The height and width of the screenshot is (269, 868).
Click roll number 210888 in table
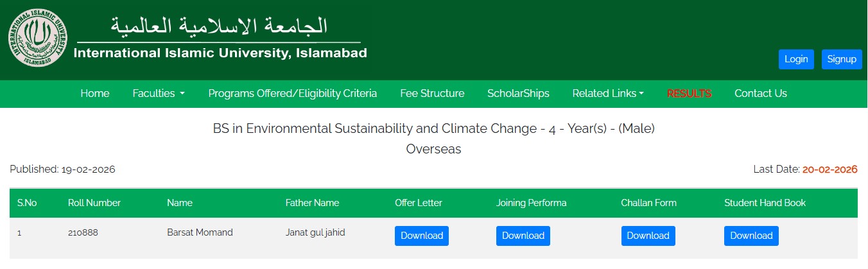(83, 233)
